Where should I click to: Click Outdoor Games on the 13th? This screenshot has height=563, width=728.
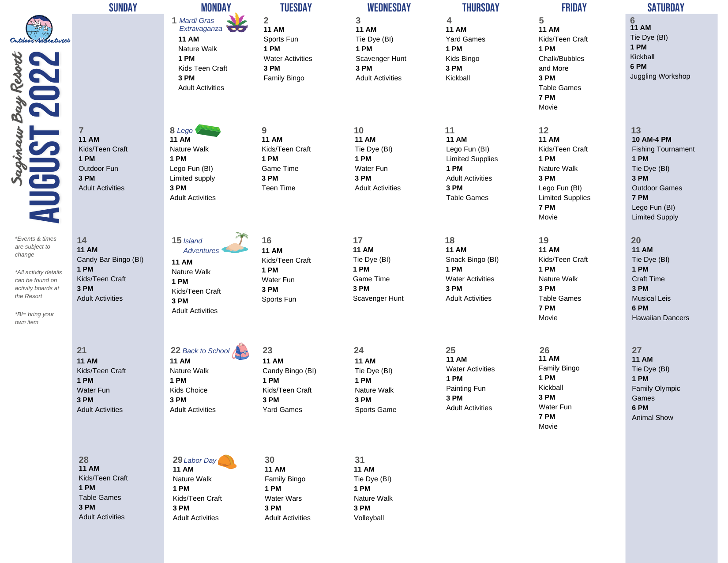pyautogui.click(x=657, y=188)
